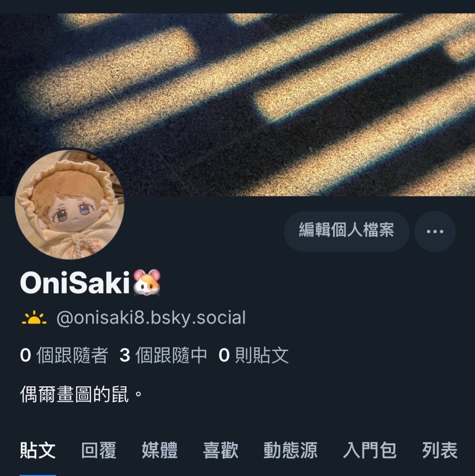Tap the 0 則貼文 post count
This screenshot has width=475, height=476.
[253, 355]
